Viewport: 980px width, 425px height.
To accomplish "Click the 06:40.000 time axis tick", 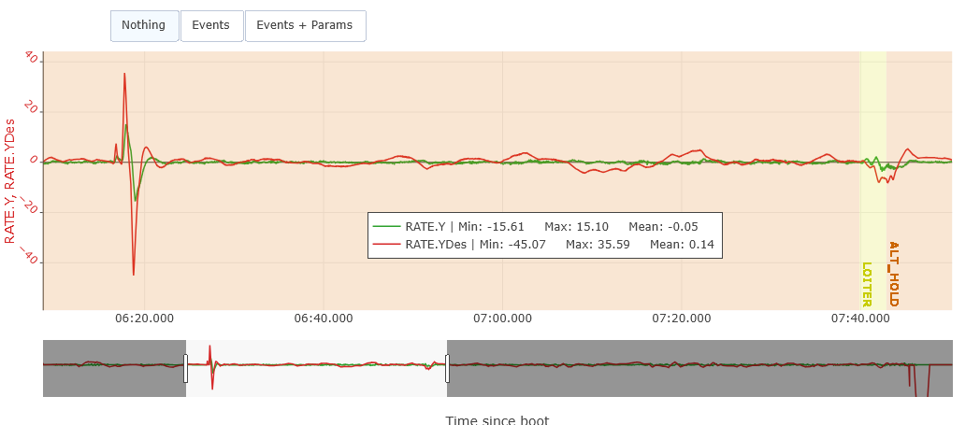I will click(324, 319).
